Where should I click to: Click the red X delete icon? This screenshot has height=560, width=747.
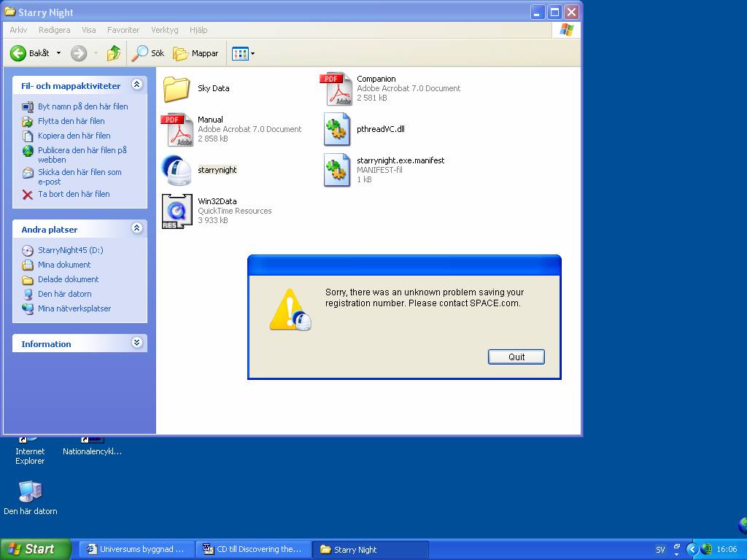point(28,194)
